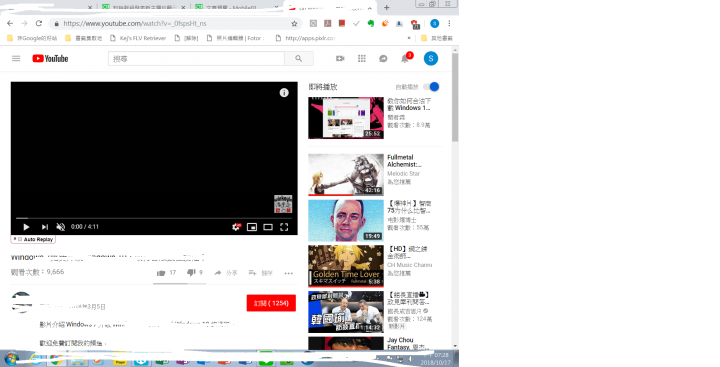This screenshot has width=720, height=367.
Task: Click the browser address bar URL
Action: 135,23
